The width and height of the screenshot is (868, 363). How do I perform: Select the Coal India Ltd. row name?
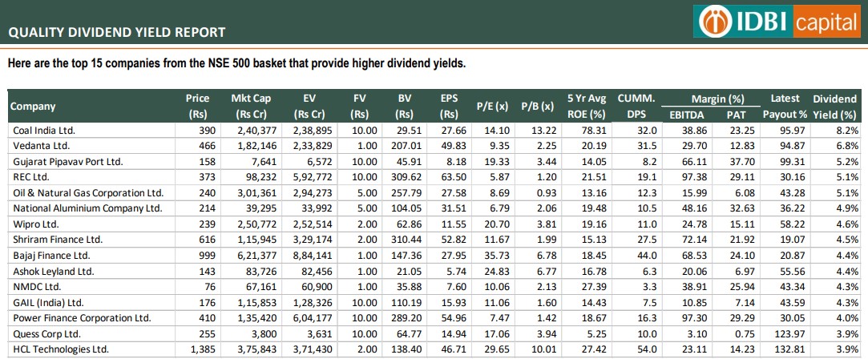pyautogui.click(x=42, y=130)
